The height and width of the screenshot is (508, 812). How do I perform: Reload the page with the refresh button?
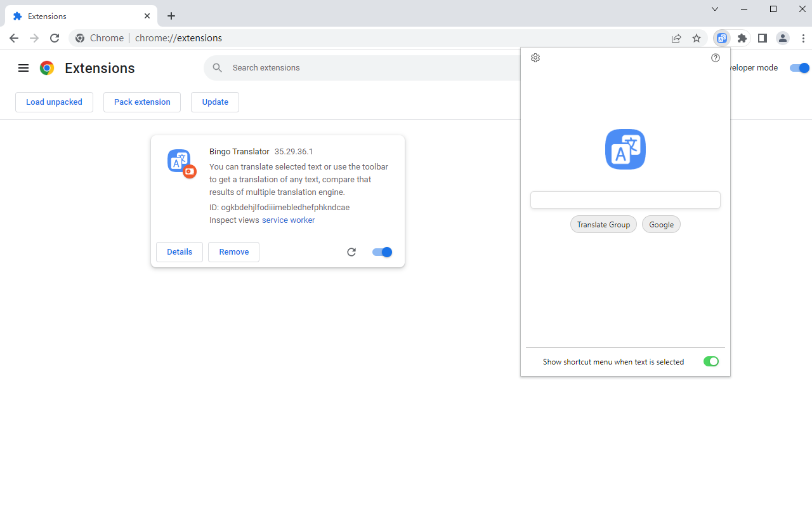click(55, 38)
